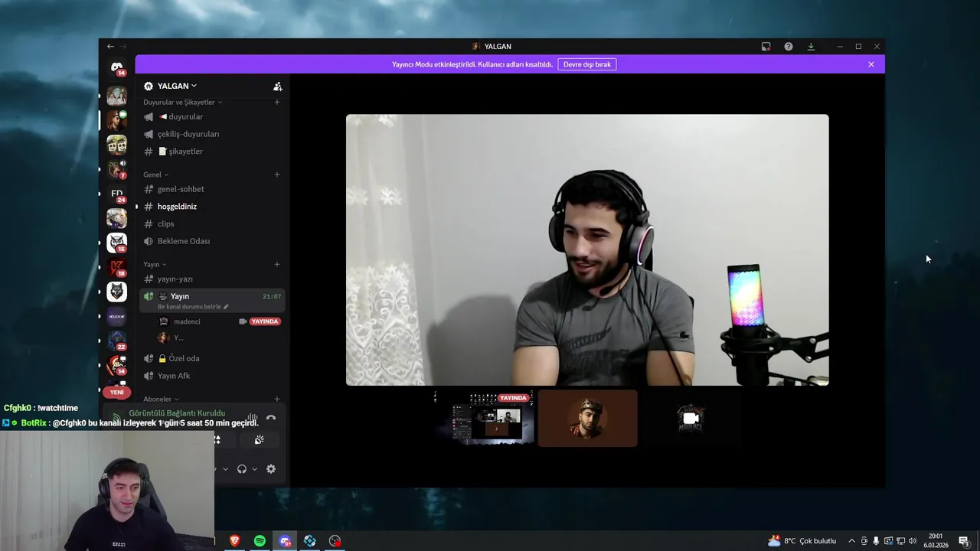Join the Özel oda locked voice channel
This screenshot has width=980, height=551.
click(x=212, y=358)
